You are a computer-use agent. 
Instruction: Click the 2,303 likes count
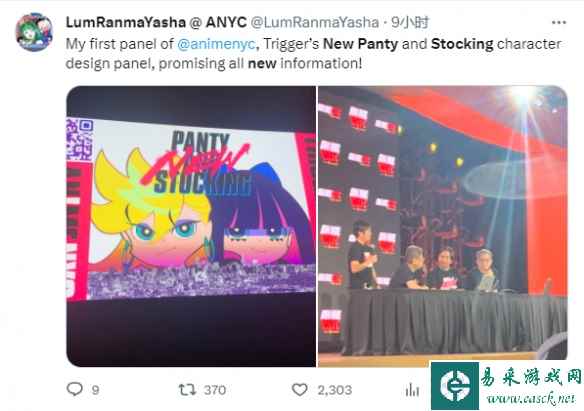[334, 390]
